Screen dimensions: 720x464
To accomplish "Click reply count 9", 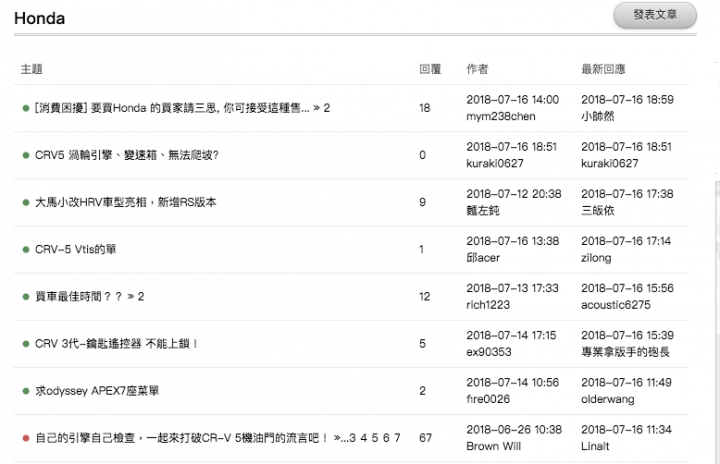I will pos(422,202).
